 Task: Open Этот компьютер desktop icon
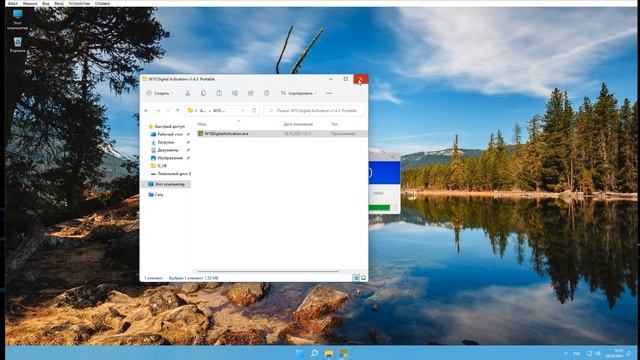[18, 20]
